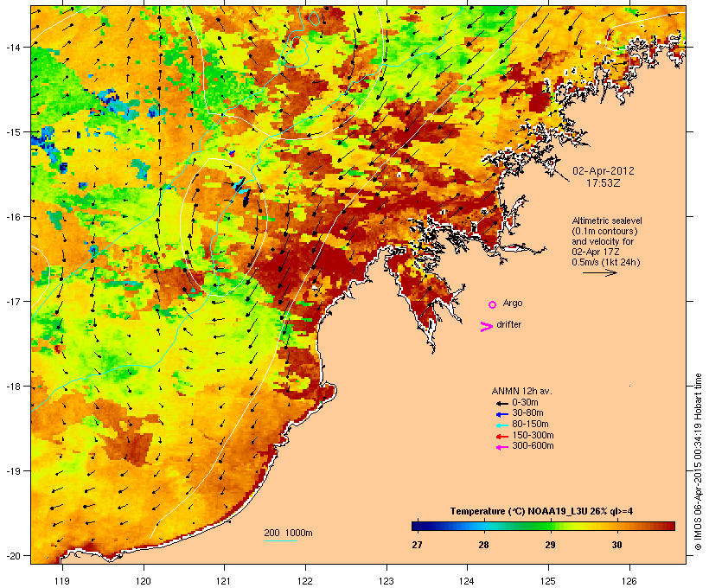
Task: Click the longitude axis label 121
Action: (224, 581)
